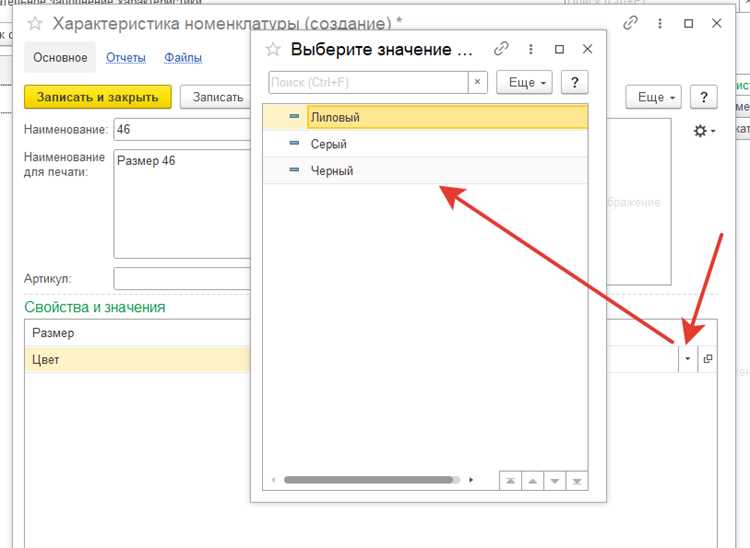Select the Лиловый color value
Screen dimensions: 750x548
tap(425, 117)
